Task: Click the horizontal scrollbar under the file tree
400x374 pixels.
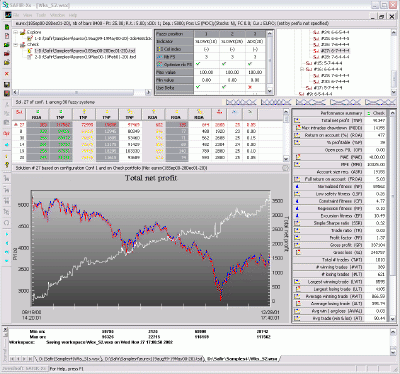Action: (82, 92)
